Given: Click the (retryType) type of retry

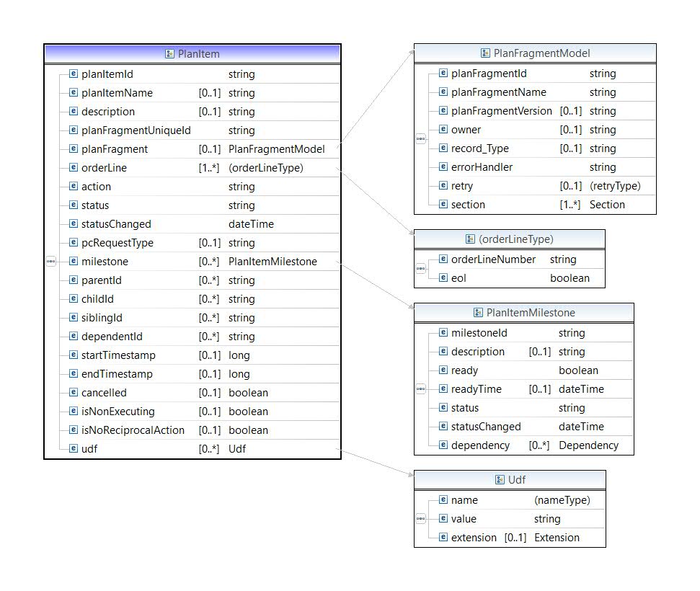Looking at the screenshot, I should [x=615, y=186].
